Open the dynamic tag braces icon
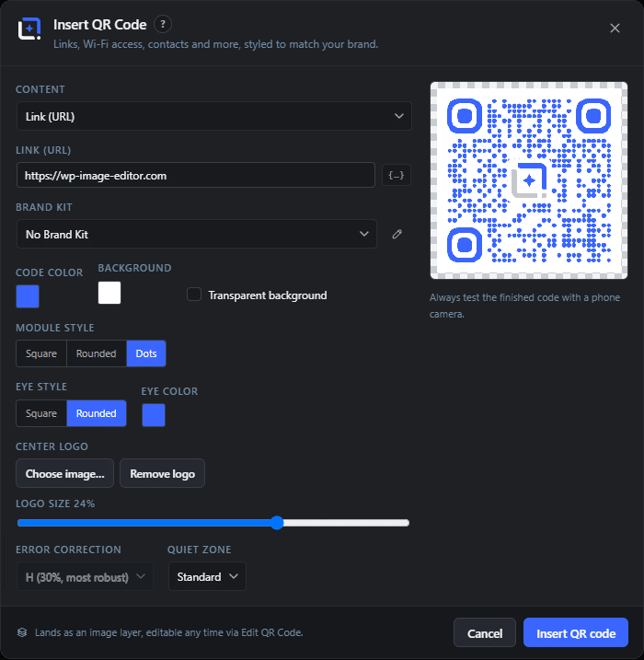This screenshot has width=644, height=660. (397, 175)
